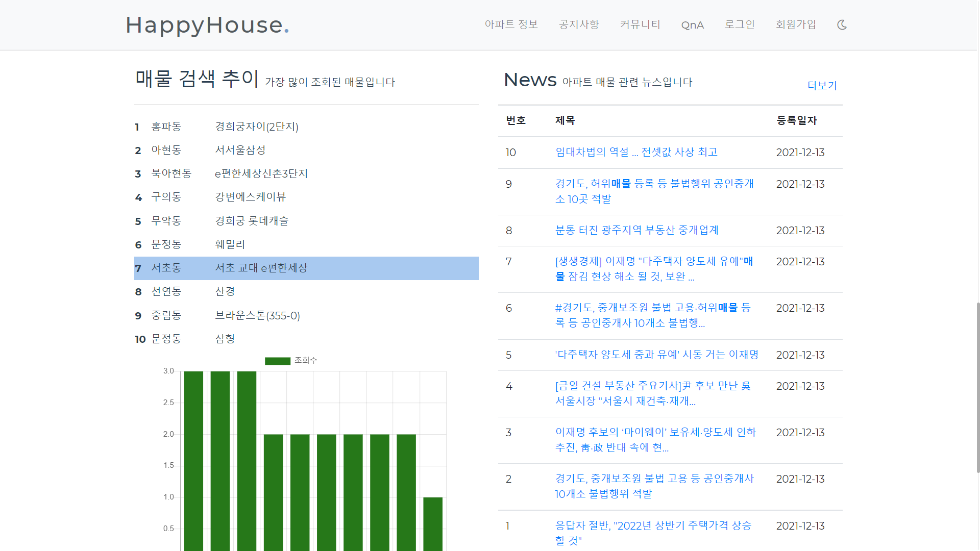The height and width of the screenshot is (551, 980).
Task: Open the 공지사항 menu
Action: tap(579, 24)
